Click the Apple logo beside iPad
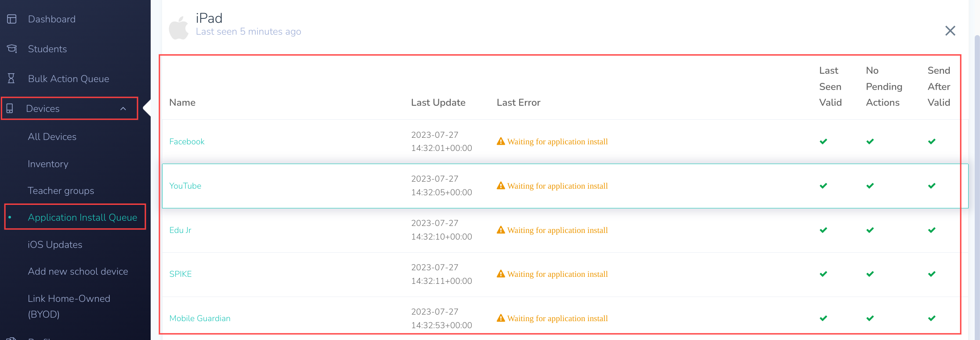 [178, 28]
